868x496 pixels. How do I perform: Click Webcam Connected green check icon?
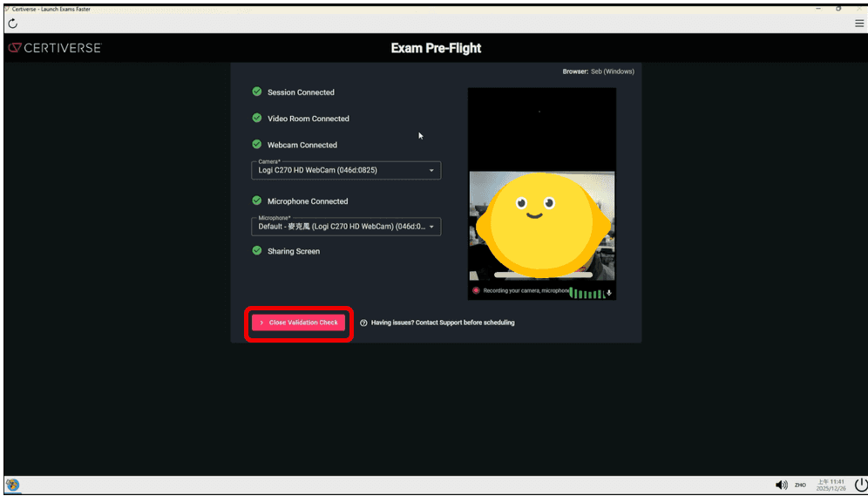(x=257, y=144)
